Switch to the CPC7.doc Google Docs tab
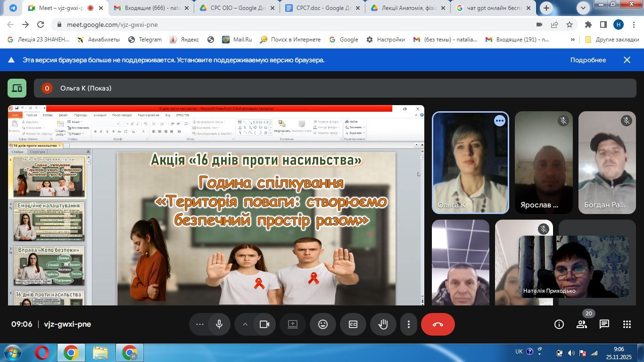 (322, 8)
